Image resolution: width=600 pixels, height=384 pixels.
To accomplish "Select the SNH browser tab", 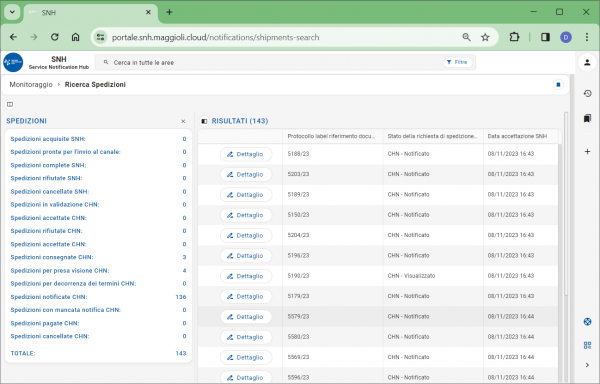I will 91,13.
